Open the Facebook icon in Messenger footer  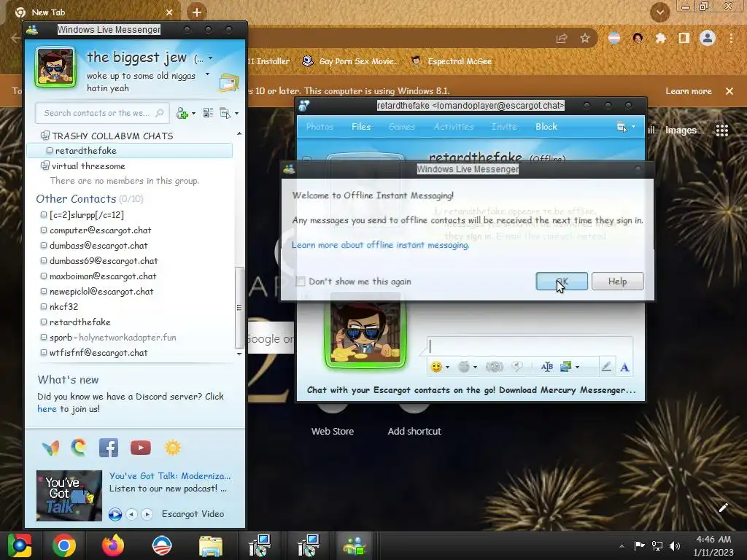click(109, 448)
